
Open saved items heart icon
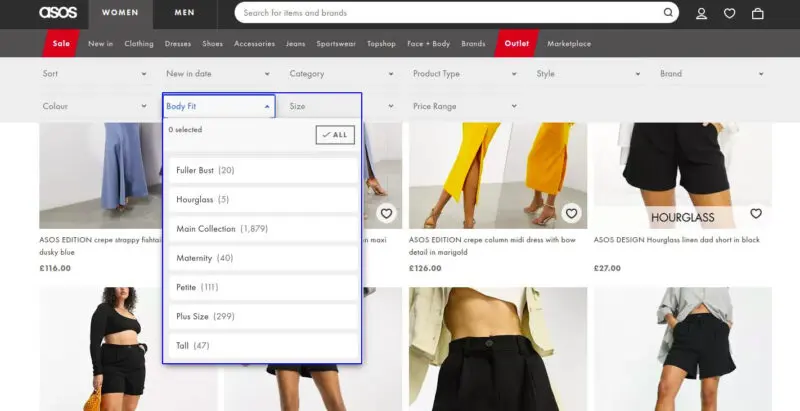[x=729, y=13]
